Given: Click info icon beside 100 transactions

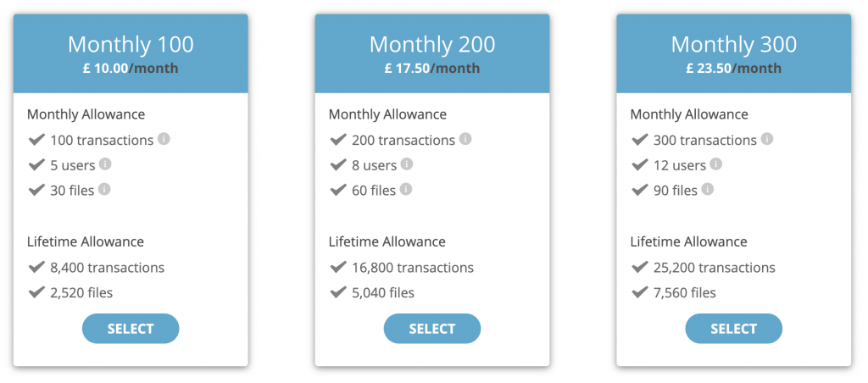Looking at the screenshot, I should click(164, 138).
